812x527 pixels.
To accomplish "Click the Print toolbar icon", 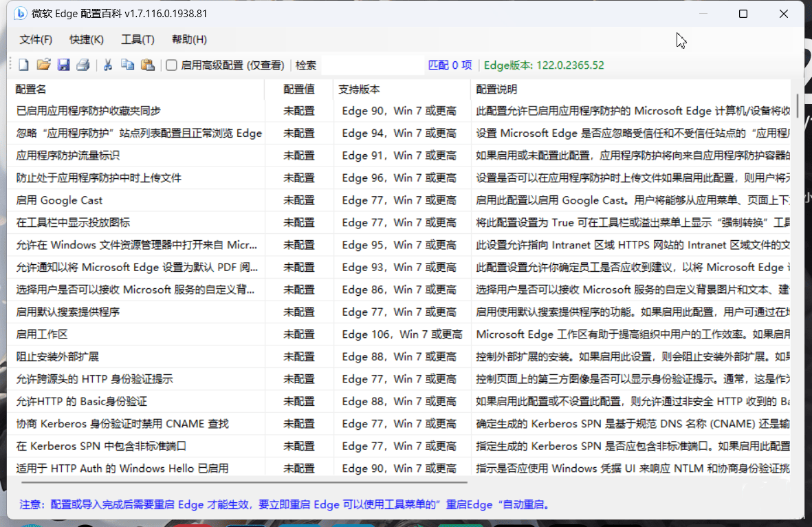I will pyautogui.click(x=83, y=65).
